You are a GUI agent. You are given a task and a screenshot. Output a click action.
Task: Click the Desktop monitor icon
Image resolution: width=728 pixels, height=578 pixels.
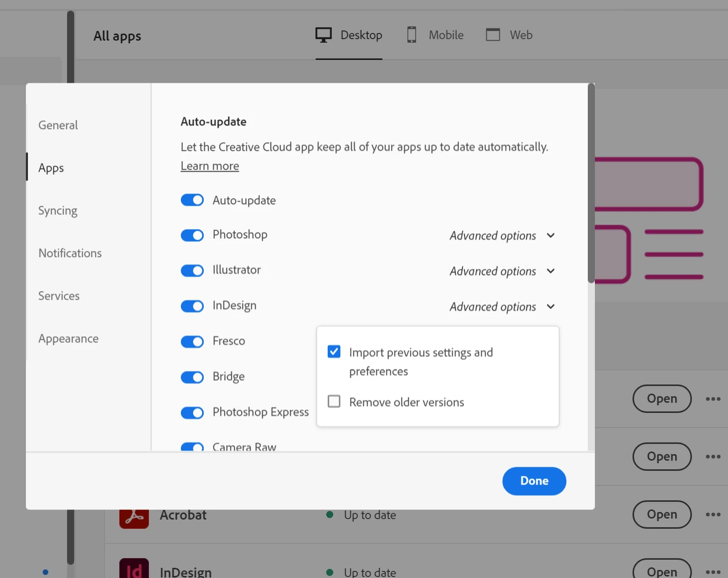tap(324, 35)
